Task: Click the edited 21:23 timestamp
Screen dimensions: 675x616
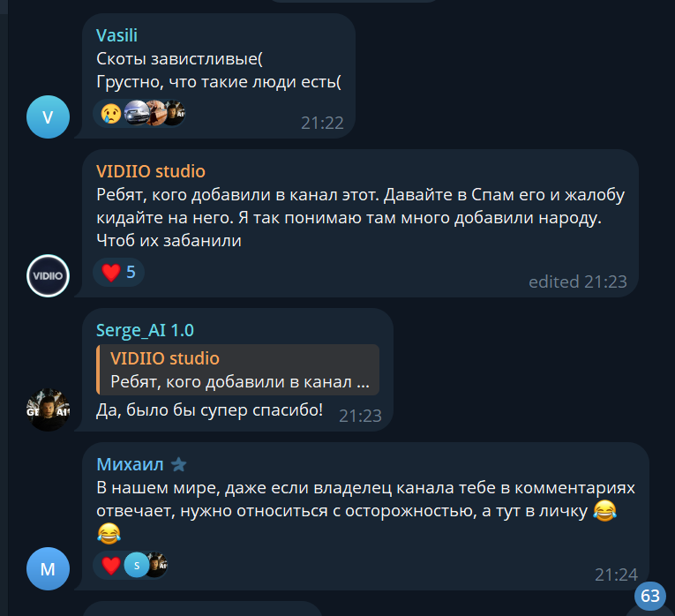Action: (578, 282)
